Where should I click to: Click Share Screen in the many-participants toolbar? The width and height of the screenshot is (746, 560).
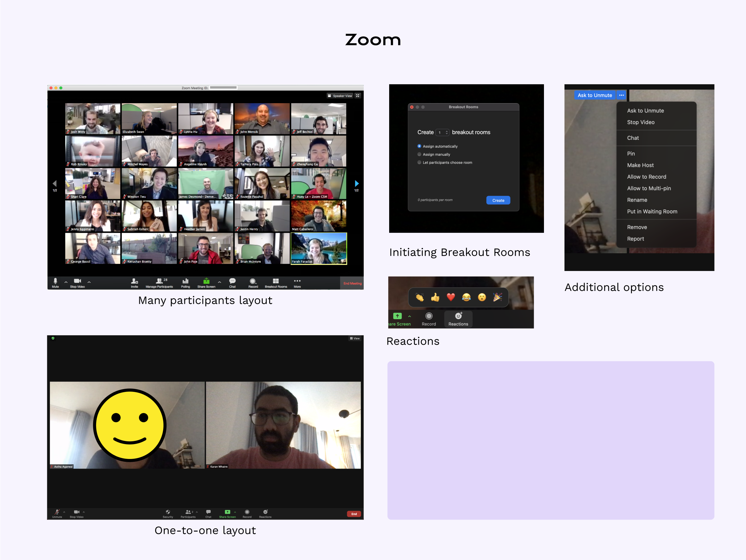point(206,283)
